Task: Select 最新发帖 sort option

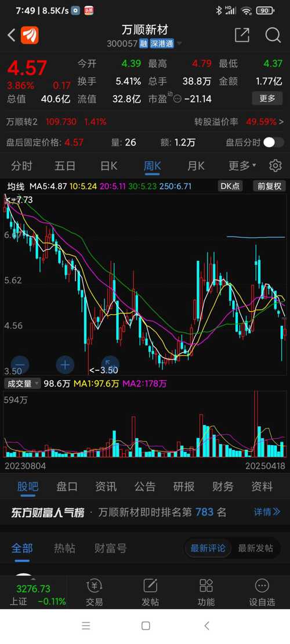Action: (x=256, y=548)
